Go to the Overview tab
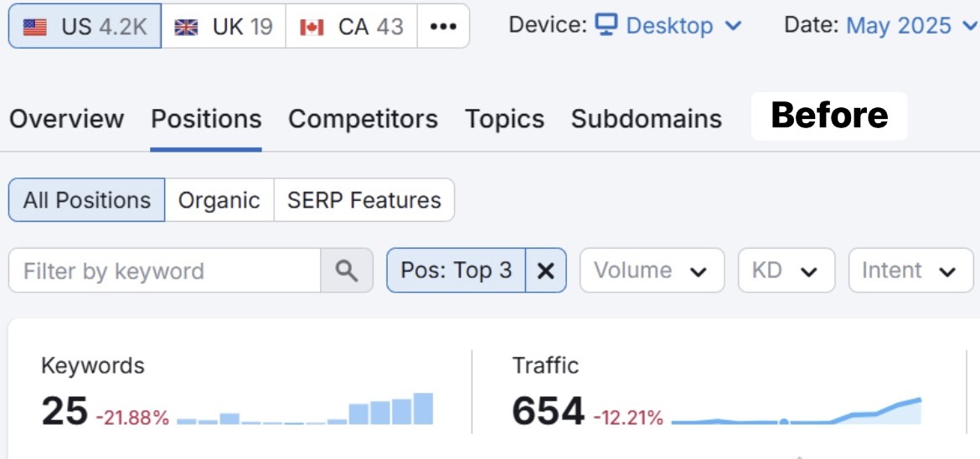This screenshot has height=459, width=980. pos(67,118)
